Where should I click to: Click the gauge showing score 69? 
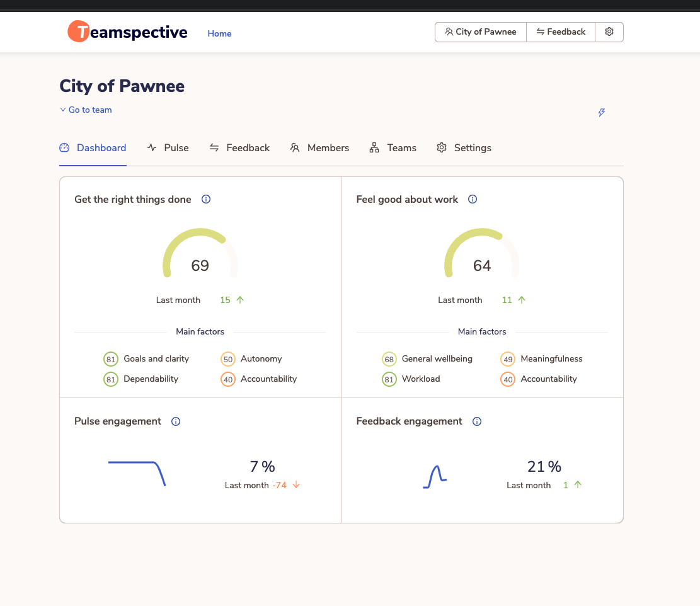pos(200,255)
